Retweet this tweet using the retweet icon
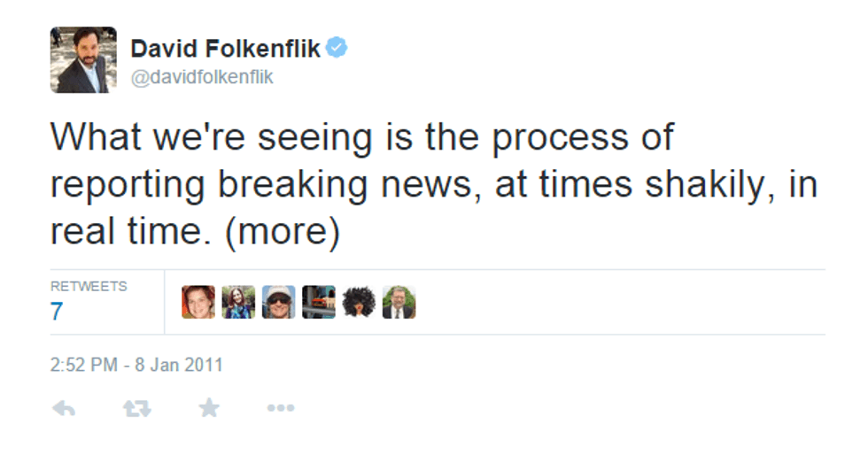 pos(136,408)
